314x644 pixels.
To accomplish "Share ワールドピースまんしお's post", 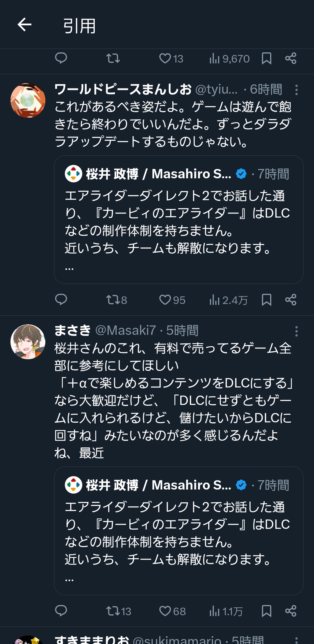I will click(x=290, y=300).
